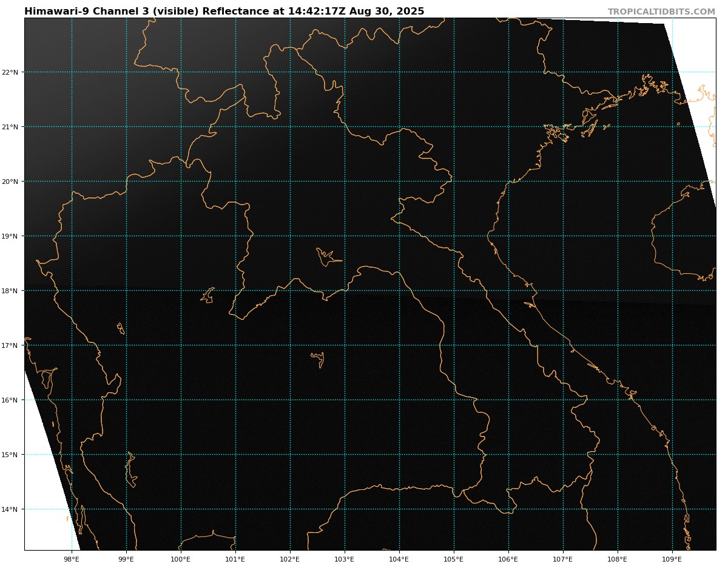Click the Himawari-9 Channel 3 title text
The width and height of the screenshot is (728, 564).
[x=224, y=12]
